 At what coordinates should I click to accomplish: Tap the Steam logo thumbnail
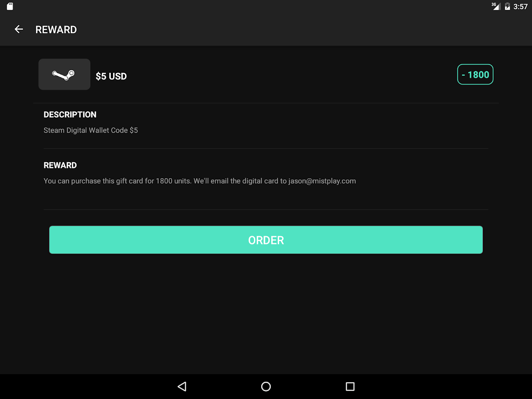64,74
